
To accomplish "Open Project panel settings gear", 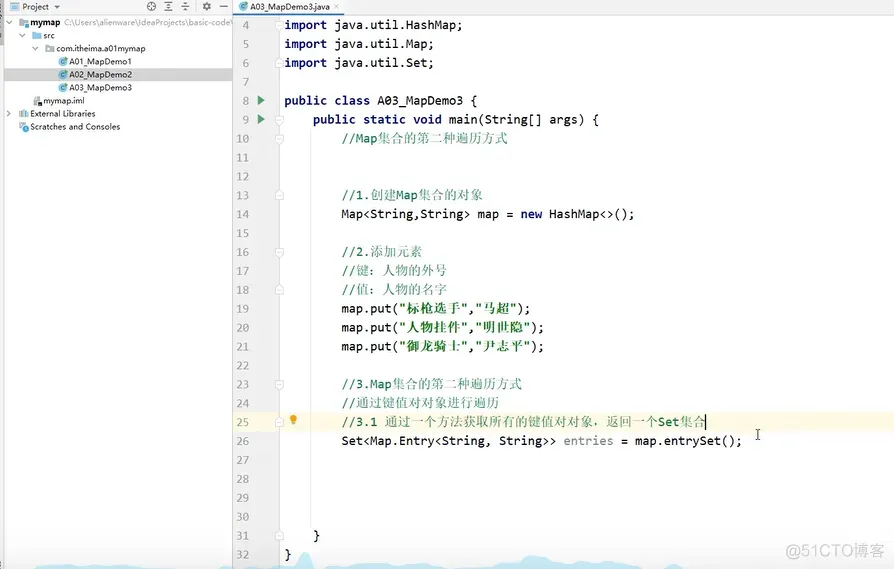I will click(x=206, y=6).
